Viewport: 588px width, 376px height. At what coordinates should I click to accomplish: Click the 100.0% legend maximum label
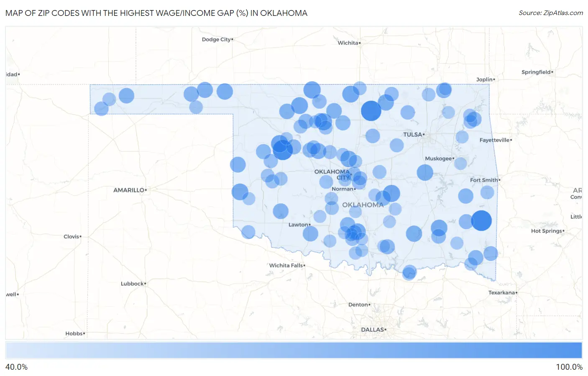(x=569, y=367)
